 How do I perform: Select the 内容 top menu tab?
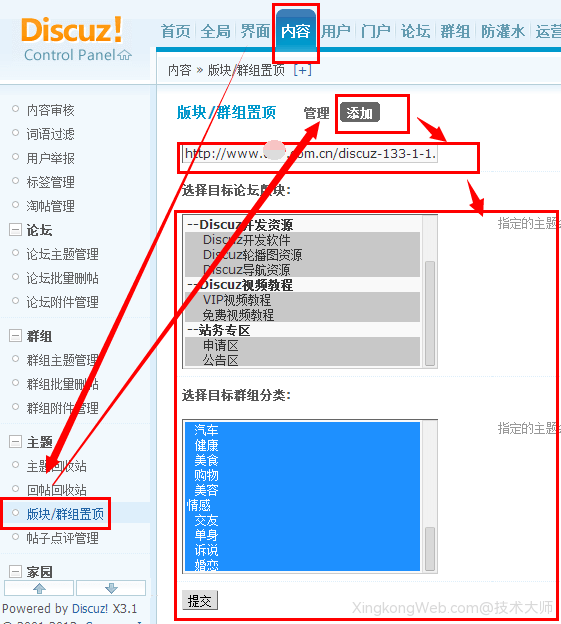(296, 31)
